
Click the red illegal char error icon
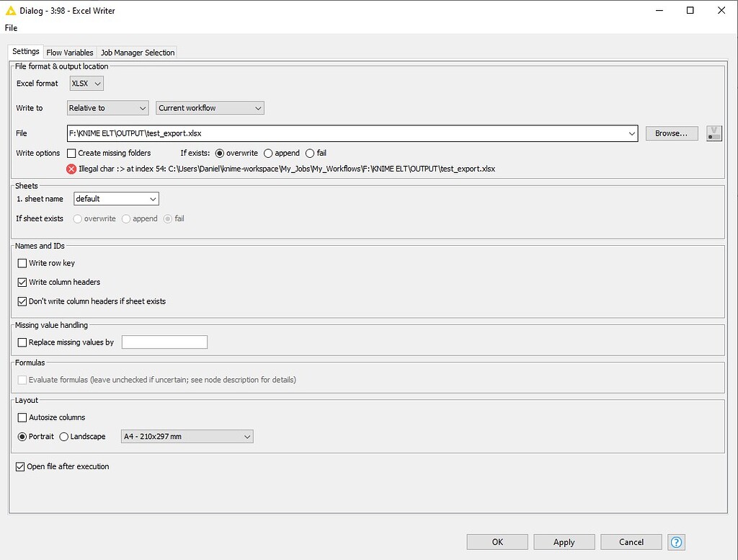point(71,169)
